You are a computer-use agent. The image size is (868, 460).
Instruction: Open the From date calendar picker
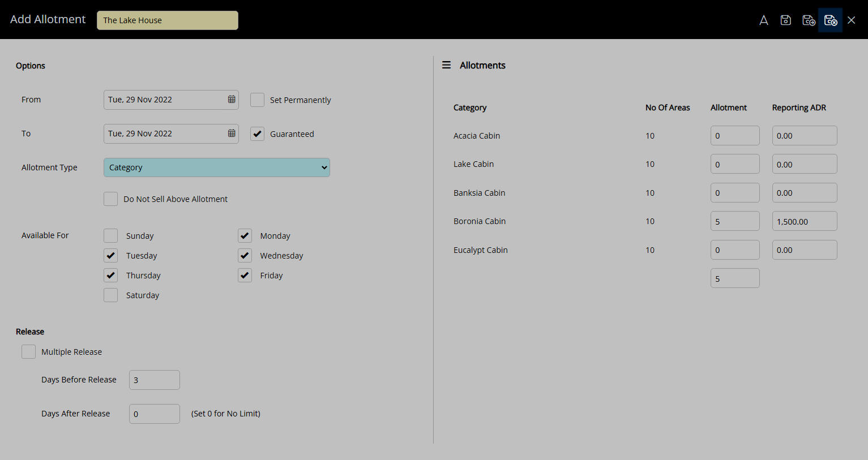point(232,100)
